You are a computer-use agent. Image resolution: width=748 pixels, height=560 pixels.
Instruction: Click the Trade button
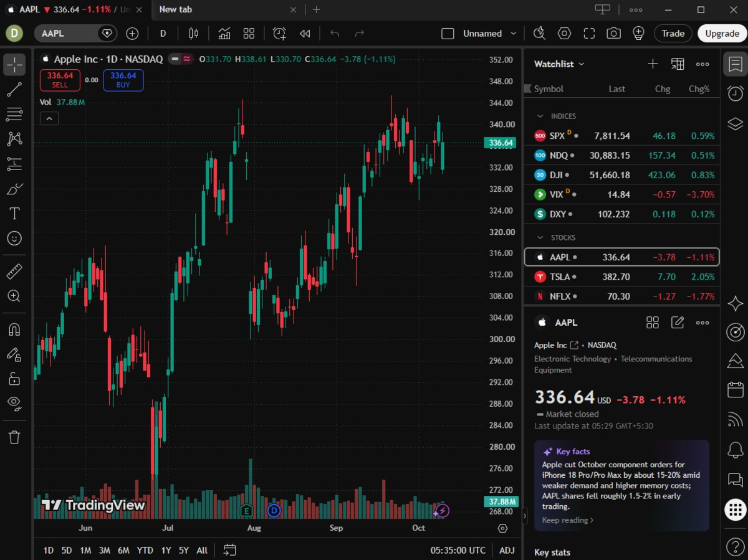point(673,34)
